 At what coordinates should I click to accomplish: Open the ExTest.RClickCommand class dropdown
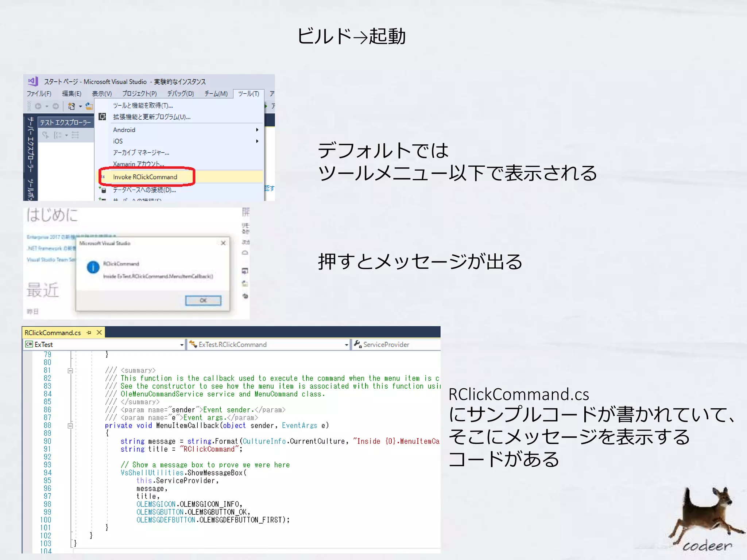pos(347,345)
